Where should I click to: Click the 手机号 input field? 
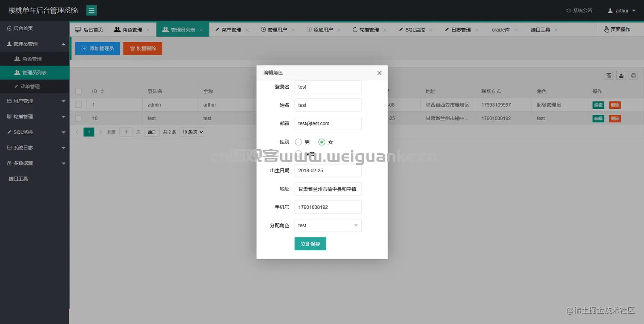coord(328,207)
